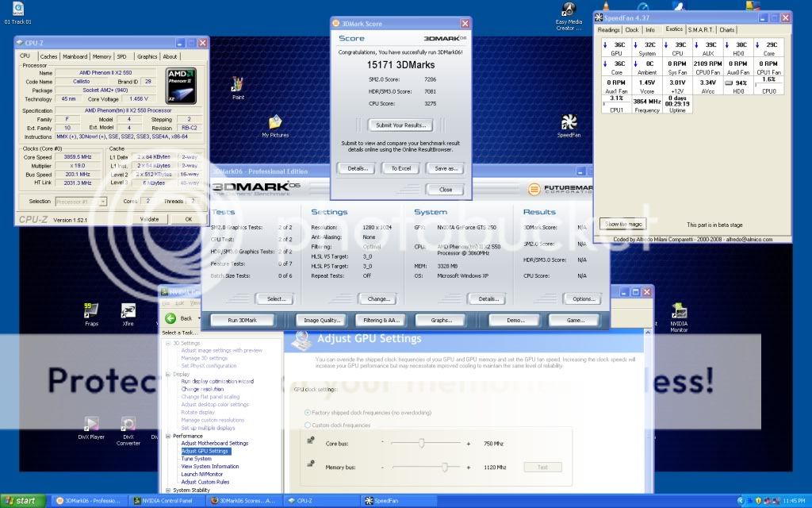Open the Caches tab in CPU-Z
Screen dimensions: 812x508
pyautogui.click(x=48, y=56)
